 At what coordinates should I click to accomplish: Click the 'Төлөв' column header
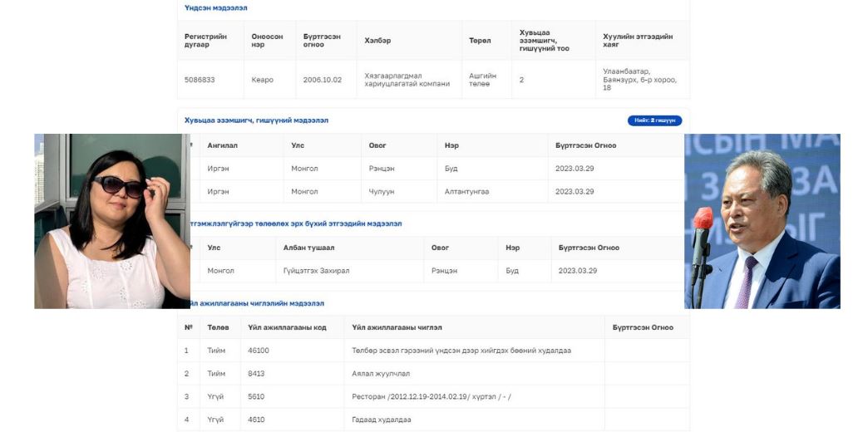point(218,327)
